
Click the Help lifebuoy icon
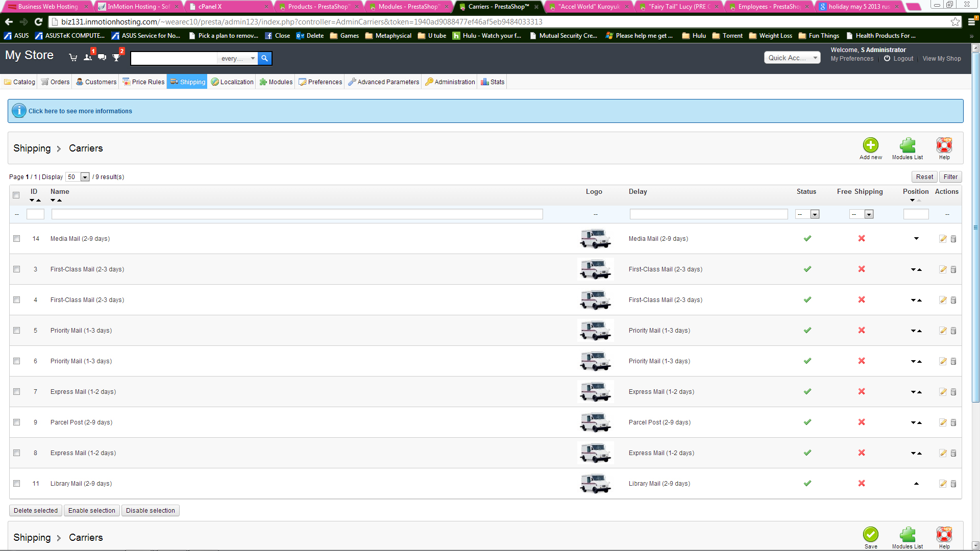[x=944, y=145]
